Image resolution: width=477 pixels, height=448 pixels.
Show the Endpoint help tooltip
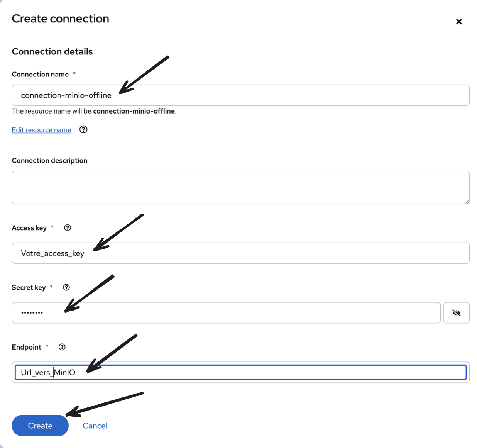pos(62,347)
